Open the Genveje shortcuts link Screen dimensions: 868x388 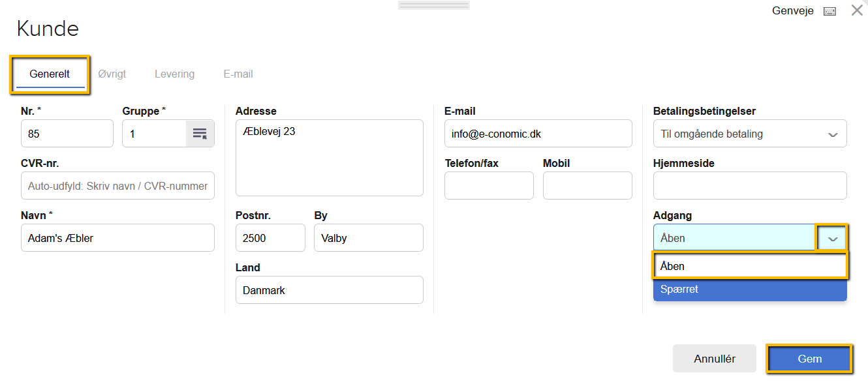(792, 10)
